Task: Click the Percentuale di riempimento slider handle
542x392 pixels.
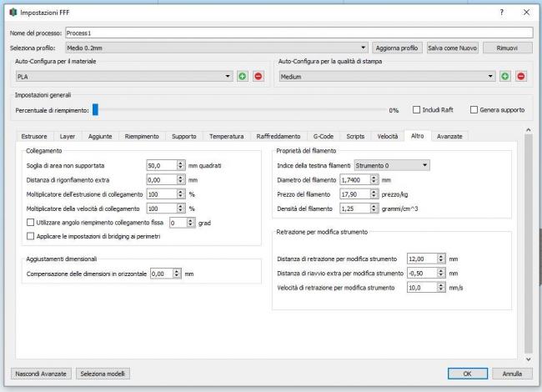Action: click(x=96, y=109)
